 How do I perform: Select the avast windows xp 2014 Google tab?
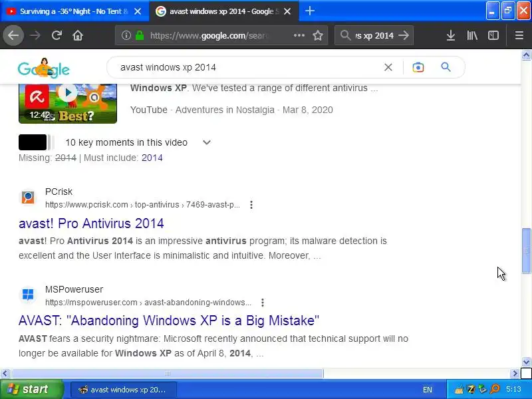pyautogui.click(x=217, y=11)
